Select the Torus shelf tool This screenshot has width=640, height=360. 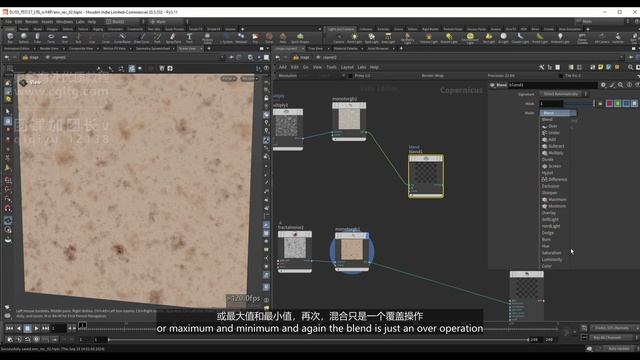pos(51,38)
